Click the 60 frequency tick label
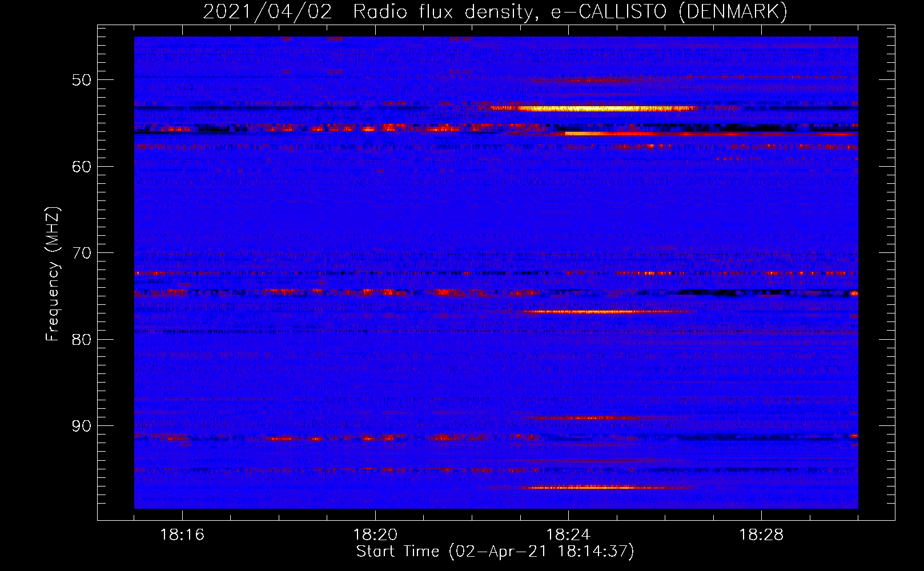Screen dimensions: 924x571 coord(82,167)
